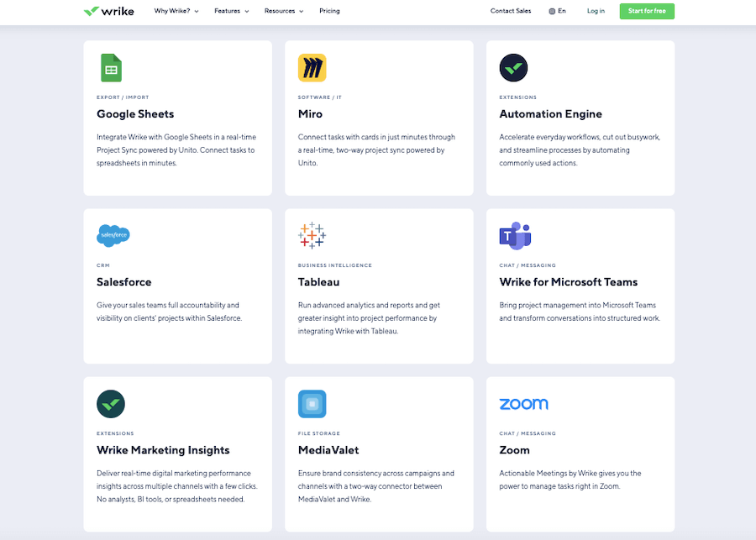Click the FILE STORAGE category label
756x540 pixels.
[318, 433]
